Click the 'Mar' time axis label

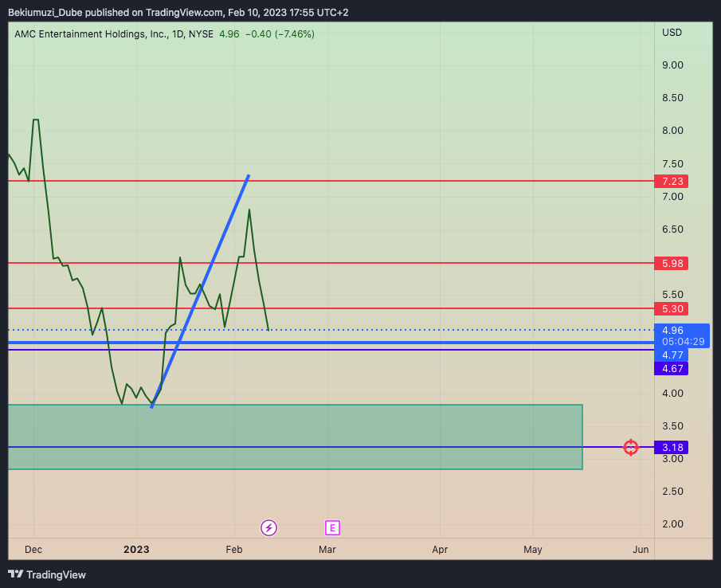tap(327, 550)
